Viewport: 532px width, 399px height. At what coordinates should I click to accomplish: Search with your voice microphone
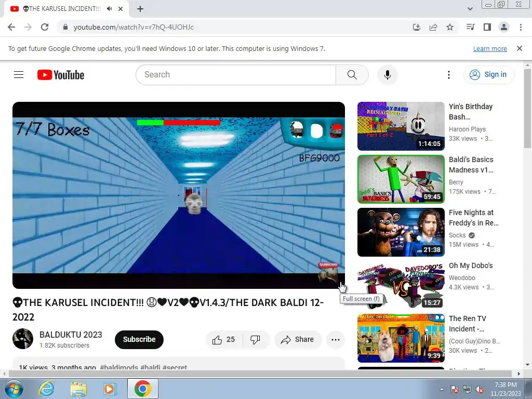point(388,75)
